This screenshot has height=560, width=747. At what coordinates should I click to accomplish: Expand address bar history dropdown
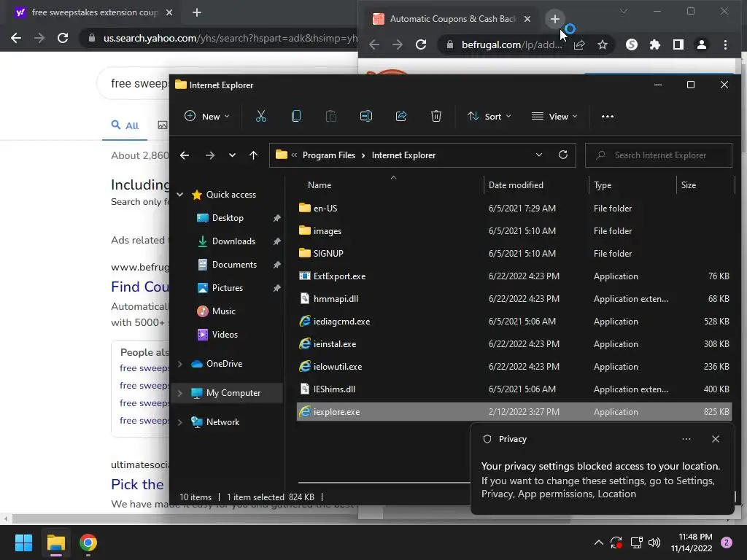point(539,155)
